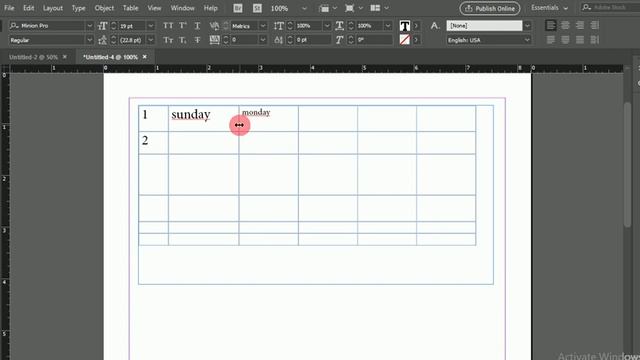Click the baseline shift icon
Screen dimensions: 640x360
click(x=279, y=40)
